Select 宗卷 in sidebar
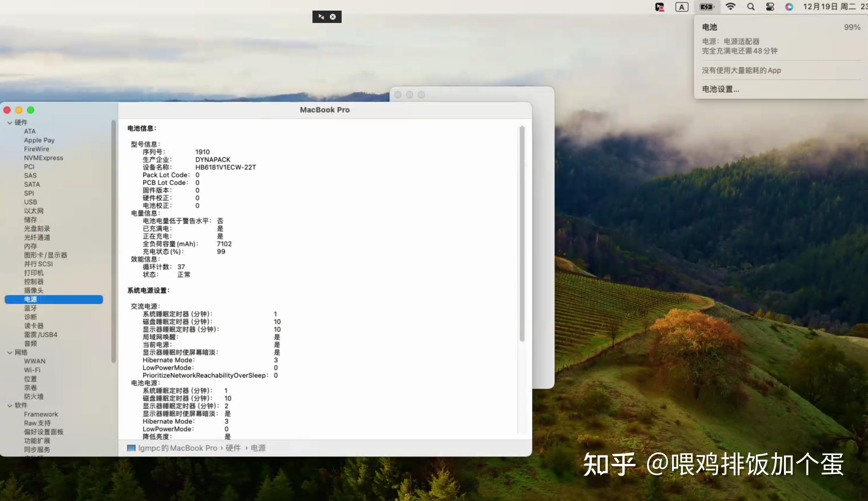This screenshot has height=501, width=868. click(x=30, y=387)
